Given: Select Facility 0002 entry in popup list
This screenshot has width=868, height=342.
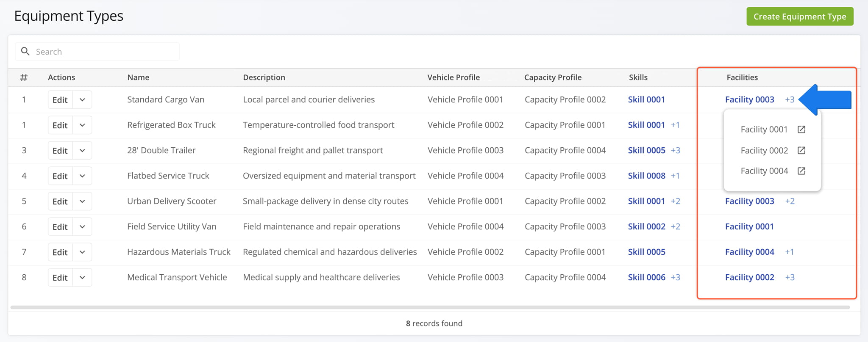Looking at the screenshot, I should point(764,150).
